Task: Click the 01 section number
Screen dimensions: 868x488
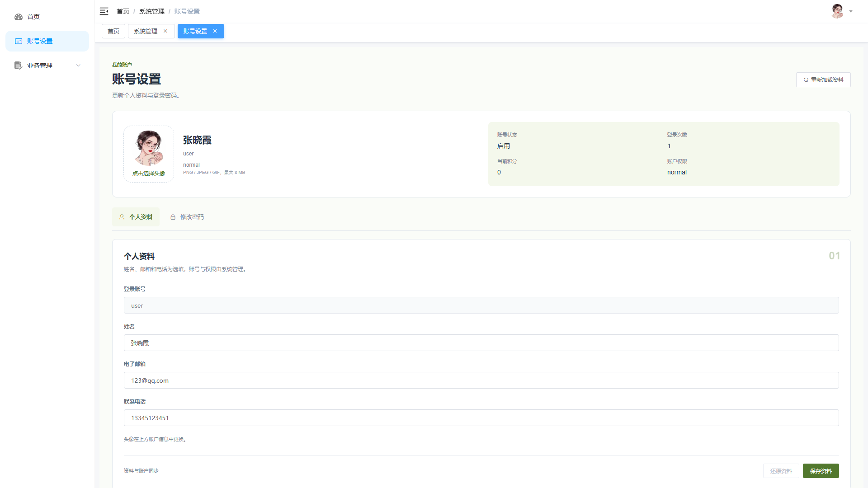Action: tap(834, 256)
